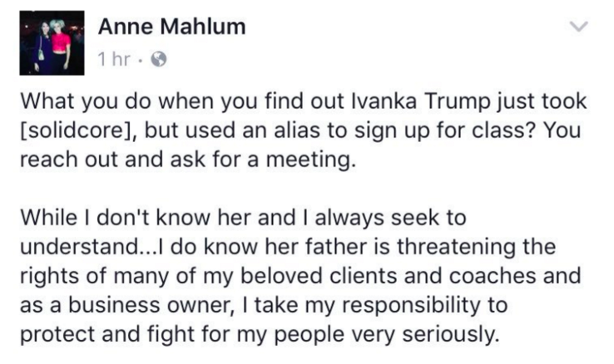
Task: Click the public globe privacy icon
Action: point(159,60)
